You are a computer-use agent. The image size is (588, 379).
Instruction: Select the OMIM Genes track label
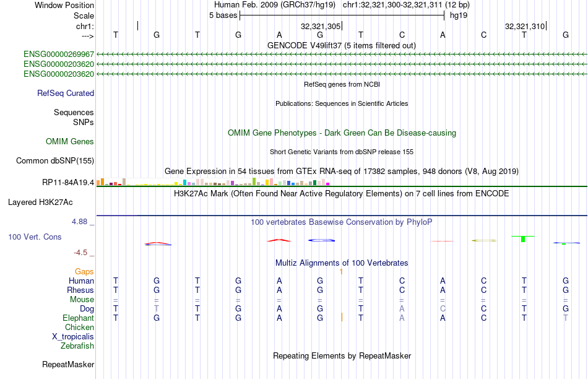(69, 141)
